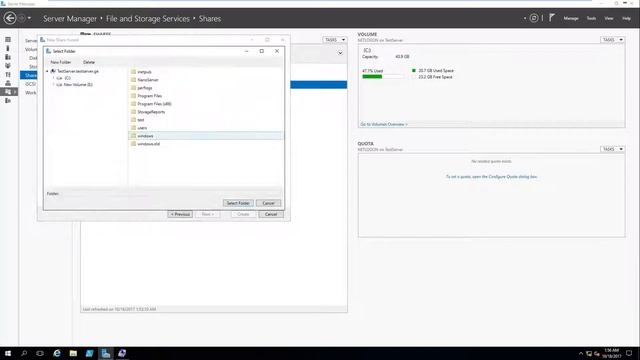Open the Dashboard icon in the left sidebar
The width and height of the screenshot is (640, 360).
click(x=8, y=40)
